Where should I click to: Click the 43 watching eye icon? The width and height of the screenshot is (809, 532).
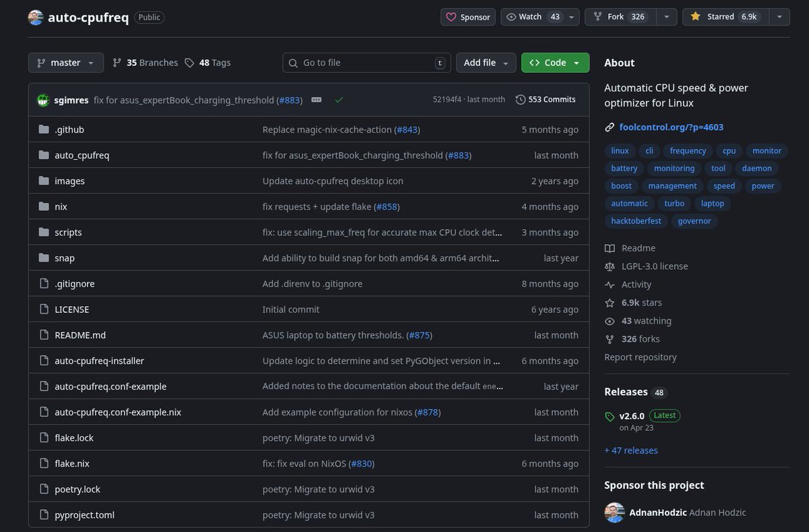click(610, 321)
